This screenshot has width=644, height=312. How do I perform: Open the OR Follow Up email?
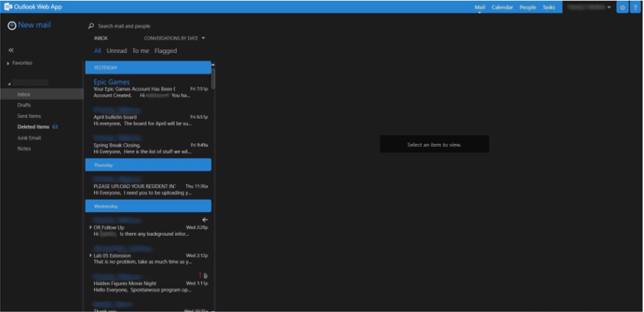148,227
